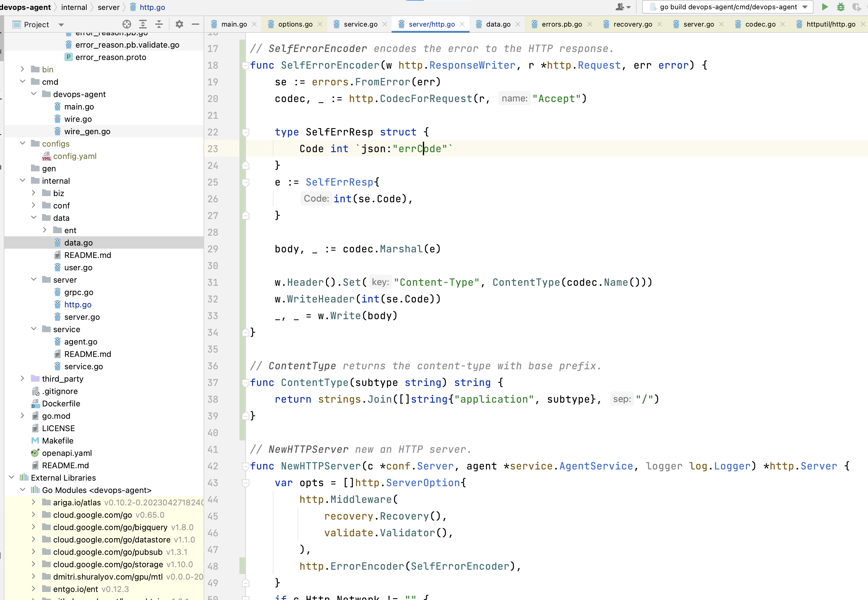Fold the SelfErrorEncoder function at line 18
This screenshot has height=600, width=868.
point(246,66)
